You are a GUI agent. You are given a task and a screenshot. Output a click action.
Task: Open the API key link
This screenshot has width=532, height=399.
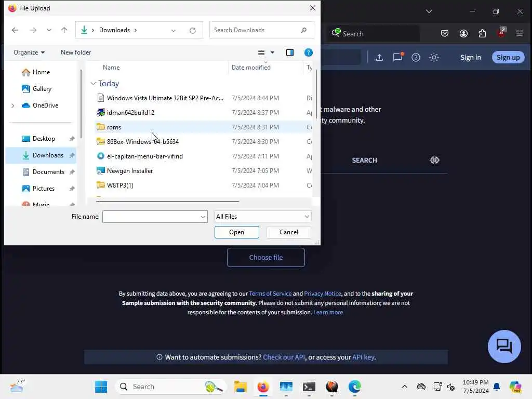363,357
